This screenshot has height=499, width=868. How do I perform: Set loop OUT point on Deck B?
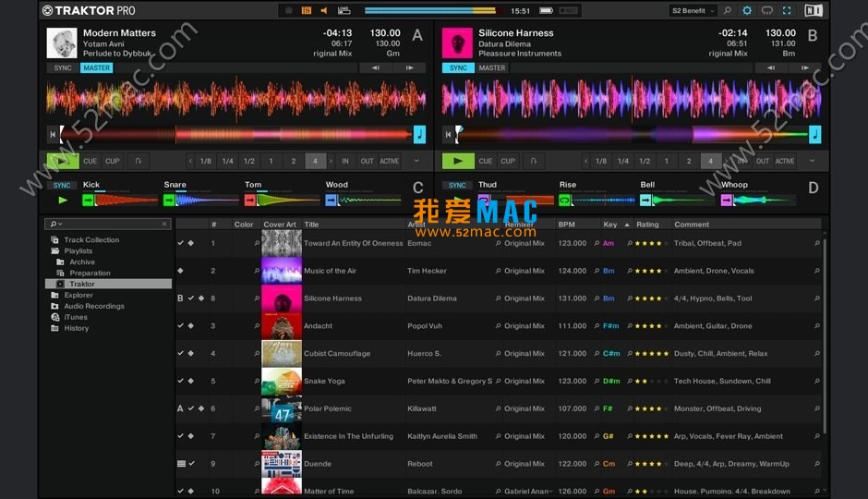point(762,161)
